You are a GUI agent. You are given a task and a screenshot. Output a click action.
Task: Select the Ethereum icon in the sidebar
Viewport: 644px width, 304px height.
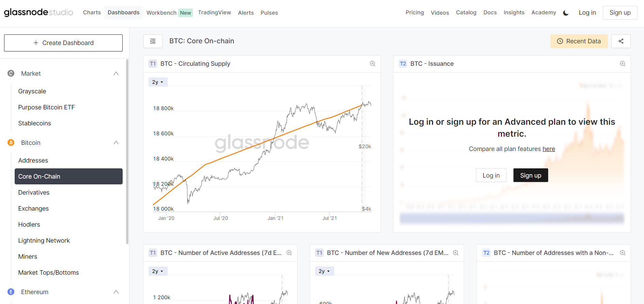[x=11, y=292]
